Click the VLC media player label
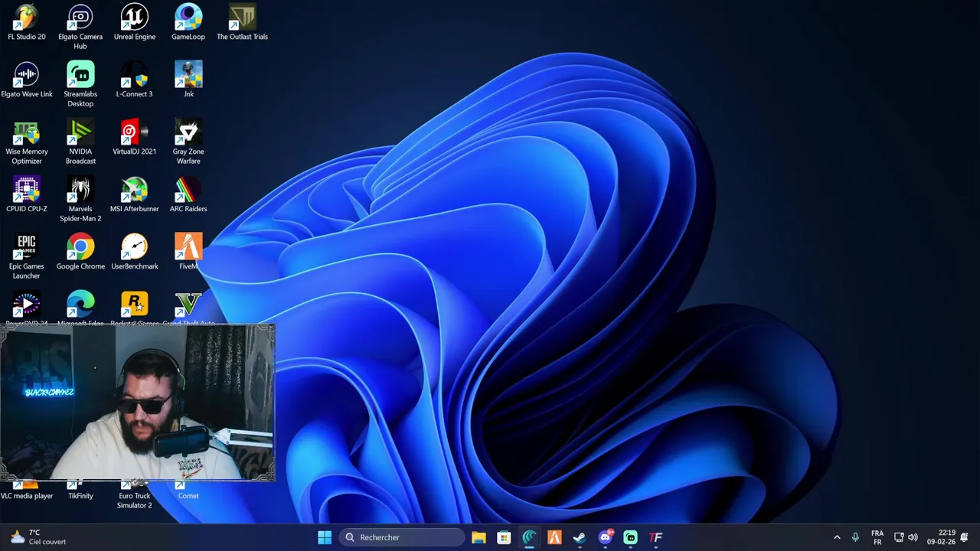980x551 pixels. pyautogui.click(x=27, y=496)
